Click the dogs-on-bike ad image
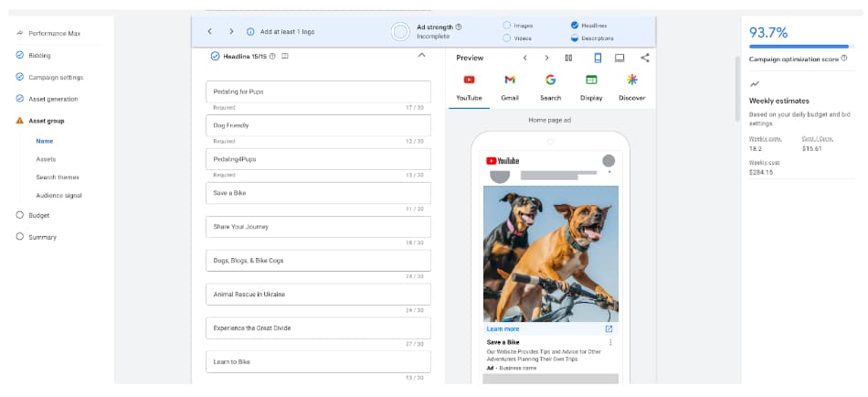 [551, 253]
